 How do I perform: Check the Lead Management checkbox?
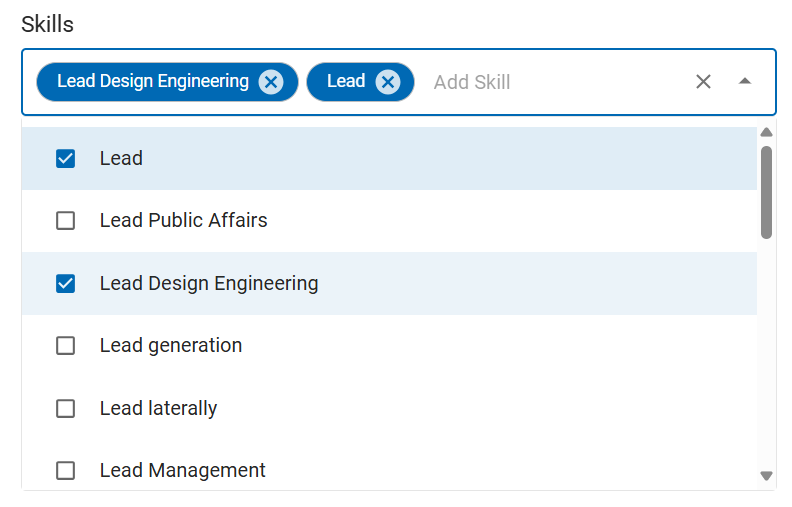coord(66,471)
